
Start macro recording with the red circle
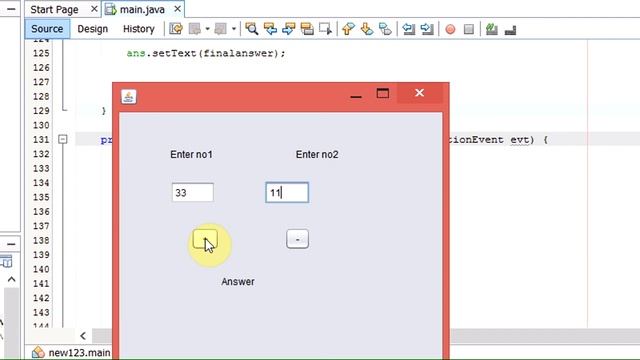[x=450, y=29]
